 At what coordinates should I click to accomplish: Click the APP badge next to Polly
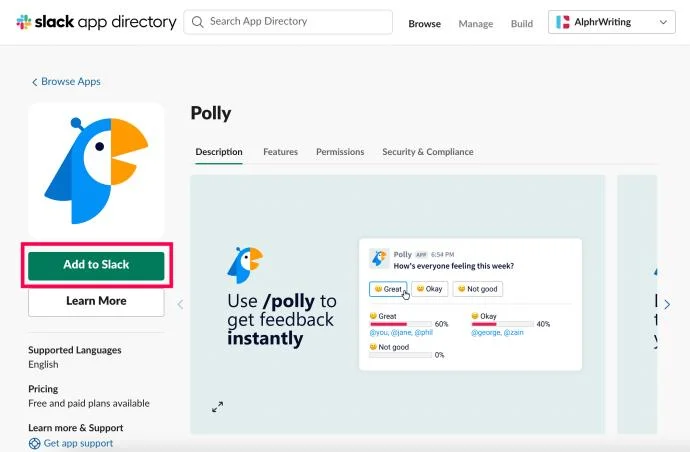(421, 254)
